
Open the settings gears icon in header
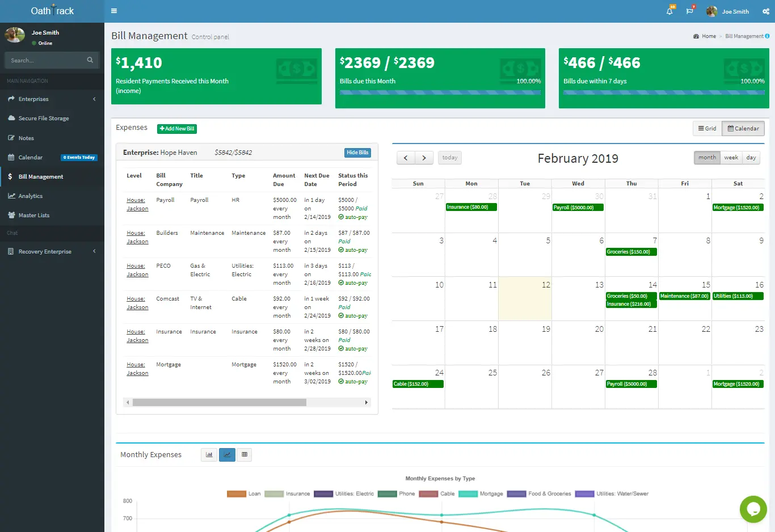(765, 11)
